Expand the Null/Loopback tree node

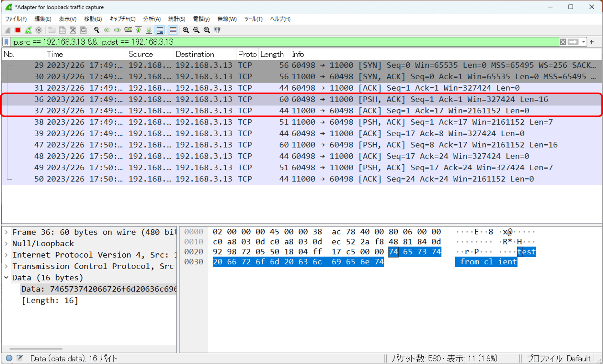click(x=6, y=243)
